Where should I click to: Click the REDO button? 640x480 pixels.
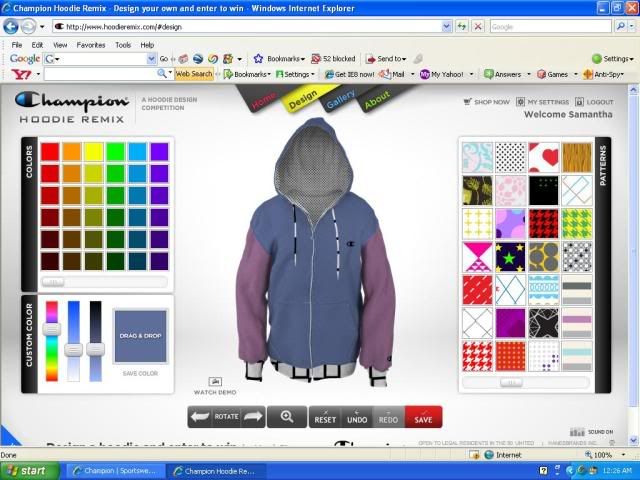point(388,417)
